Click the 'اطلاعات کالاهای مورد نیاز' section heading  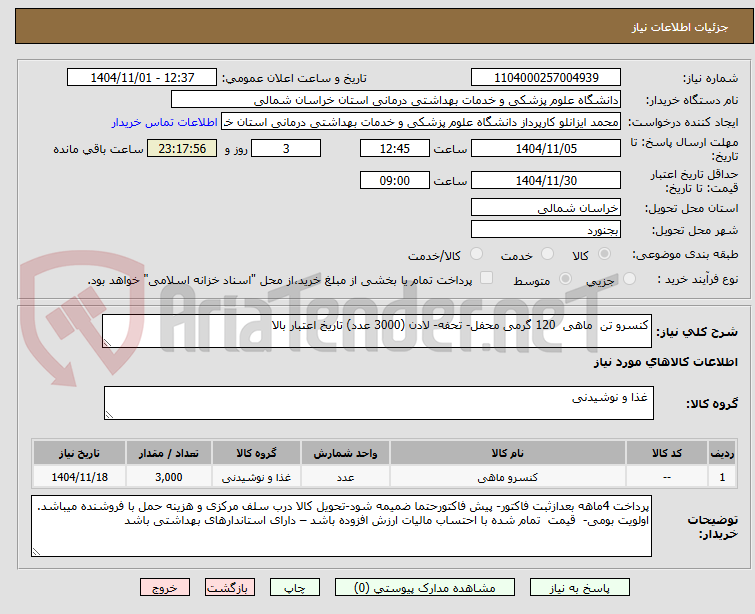[665, 362]
